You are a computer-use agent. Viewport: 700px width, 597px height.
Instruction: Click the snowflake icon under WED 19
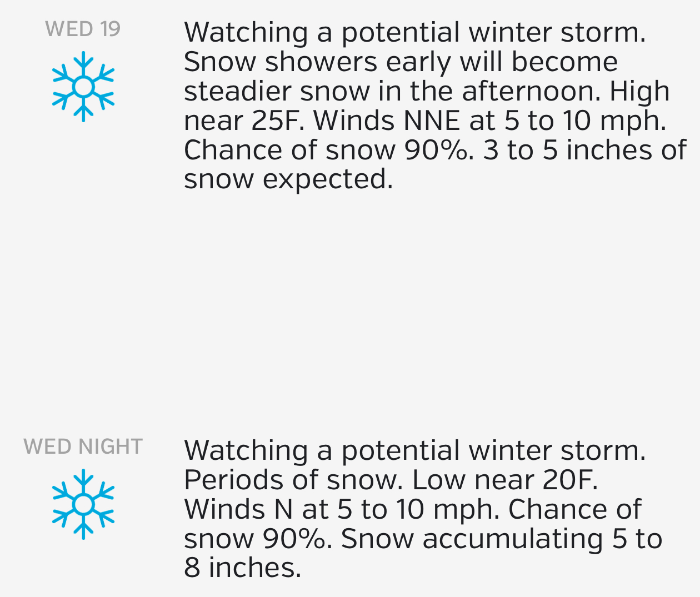coord(83,87)
